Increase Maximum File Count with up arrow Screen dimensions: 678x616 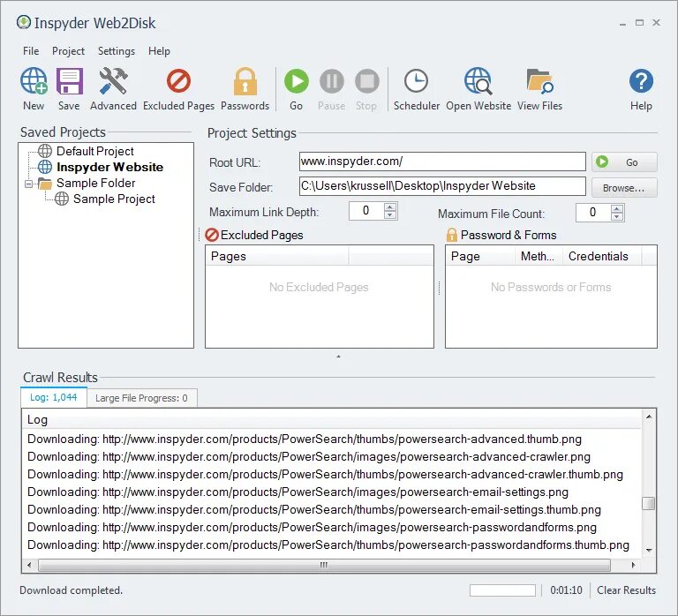(x=617, y=209)
